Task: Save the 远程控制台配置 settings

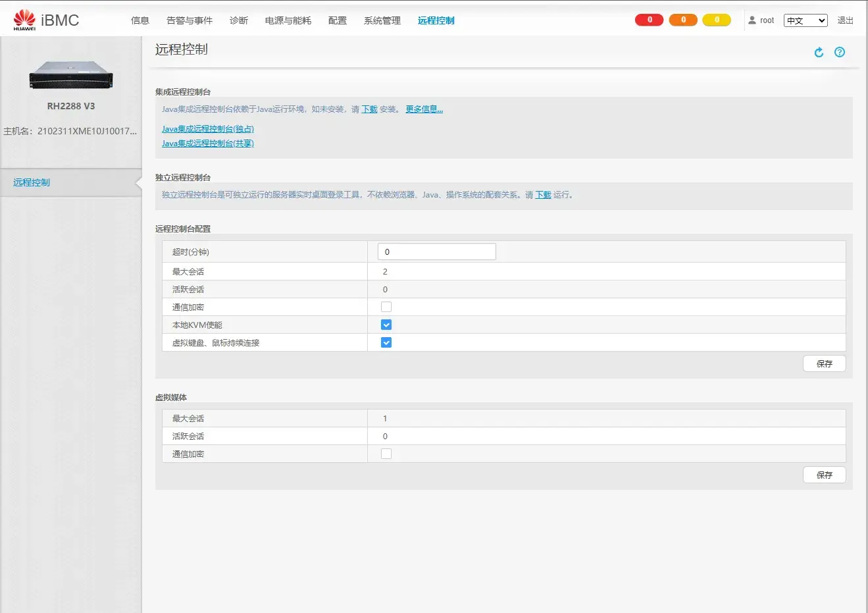Action: click(x=825, y=363)
